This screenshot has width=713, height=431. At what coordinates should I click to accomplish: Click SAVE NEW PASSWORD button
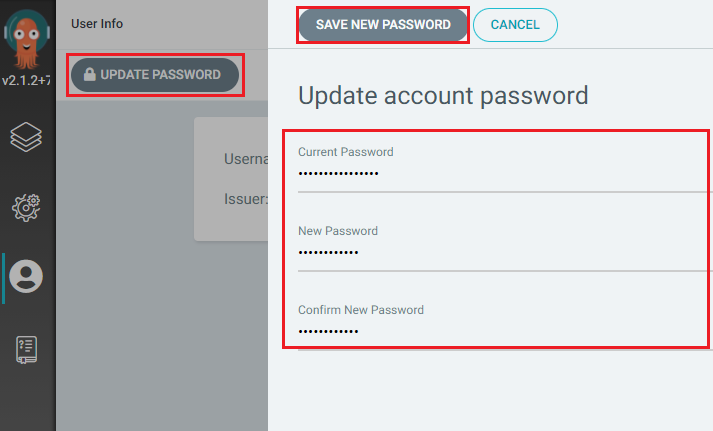(383, 25)
